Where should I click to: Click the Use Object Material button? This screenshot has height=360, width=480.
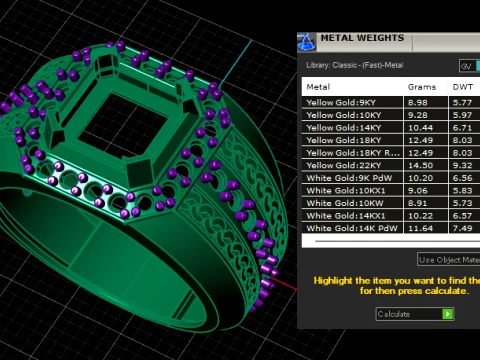coord(448,259)
